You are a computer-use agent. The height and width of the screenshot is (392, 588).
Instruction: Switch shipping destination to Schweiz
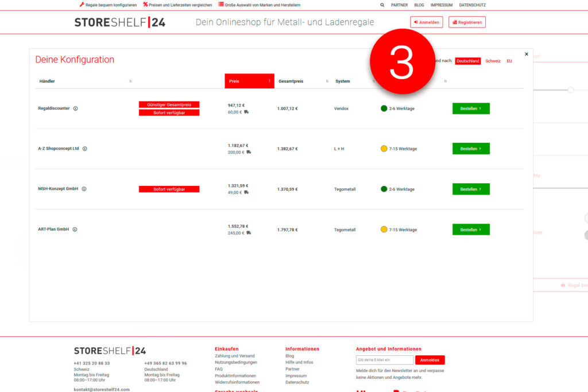coord(493,61)
